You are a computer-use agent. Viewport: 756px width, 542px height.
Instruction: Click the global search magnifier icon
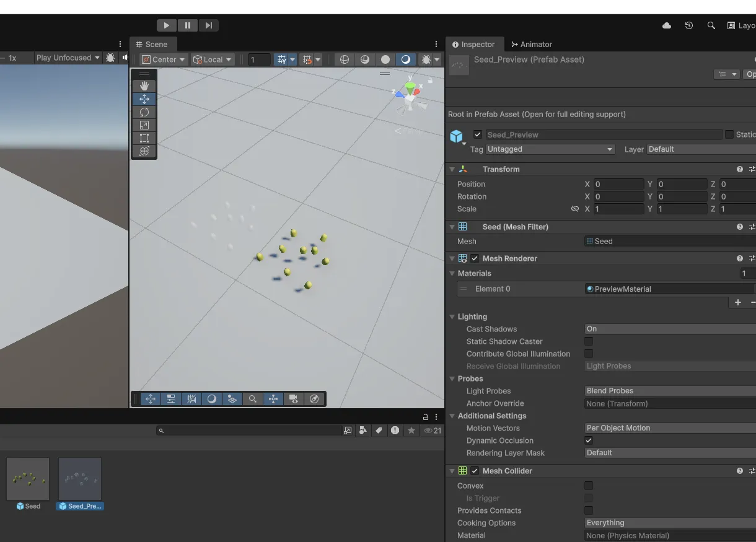(711, 25)
